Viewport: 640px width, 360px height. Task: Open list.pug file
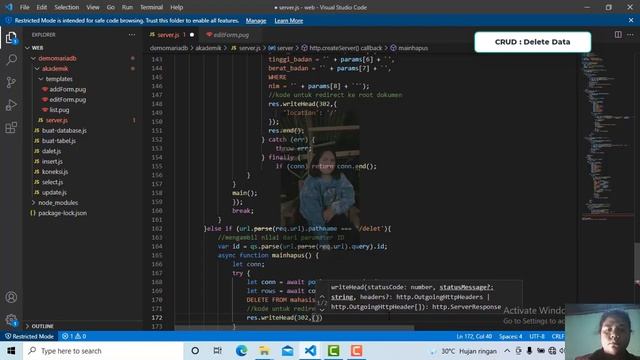coord(59,110)
